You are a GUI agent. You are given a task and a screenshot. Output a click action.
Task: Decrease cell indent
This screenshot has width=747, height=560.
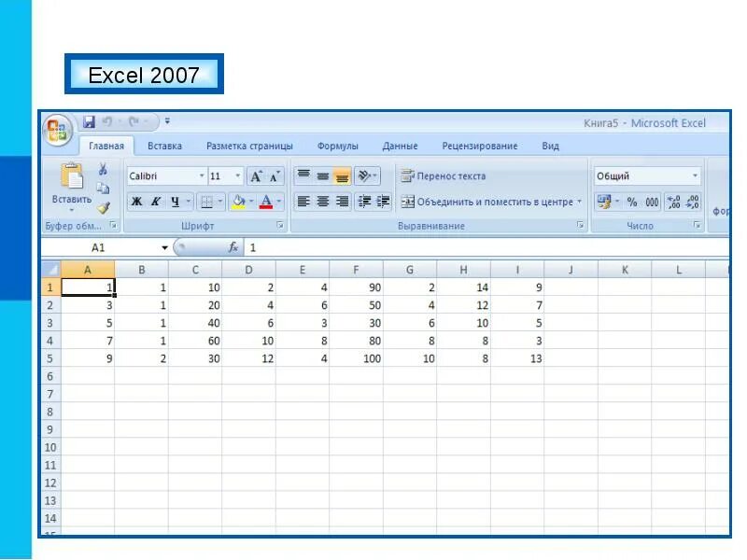point(364,202)
